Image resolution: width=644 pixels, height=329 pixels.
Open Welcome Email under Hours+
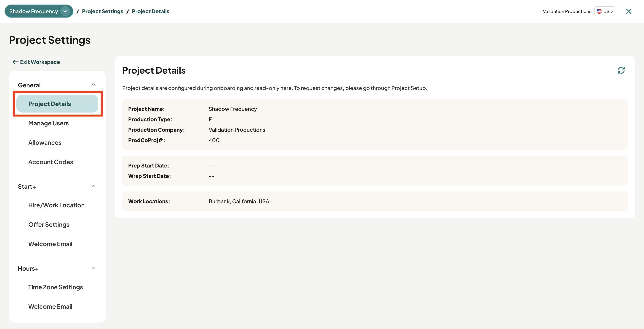click(x=50, y=306)
